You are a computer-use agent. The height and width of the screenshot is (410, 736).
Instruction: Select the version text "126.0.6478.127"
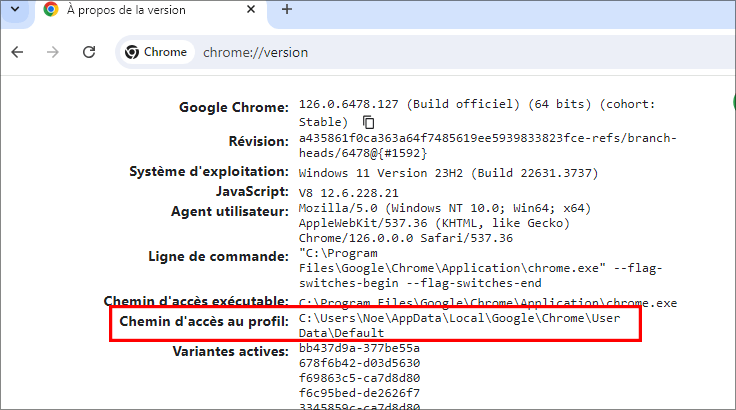348,104
